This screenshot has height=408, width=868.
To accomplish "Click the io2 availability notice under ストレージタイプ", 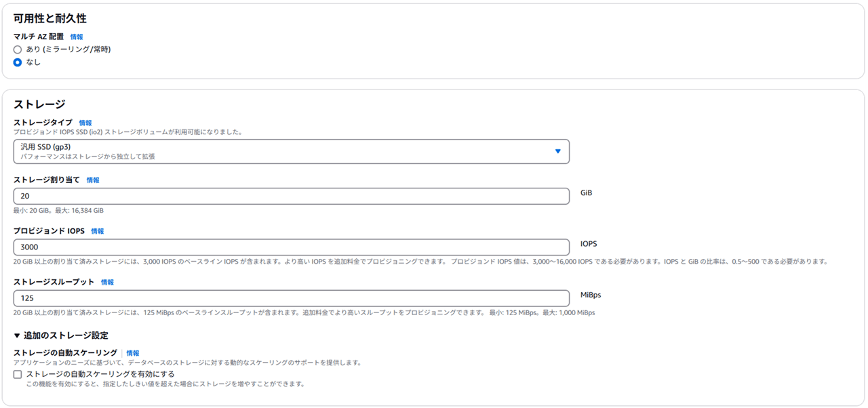I will pyautogui.click(x=128, y=131).
